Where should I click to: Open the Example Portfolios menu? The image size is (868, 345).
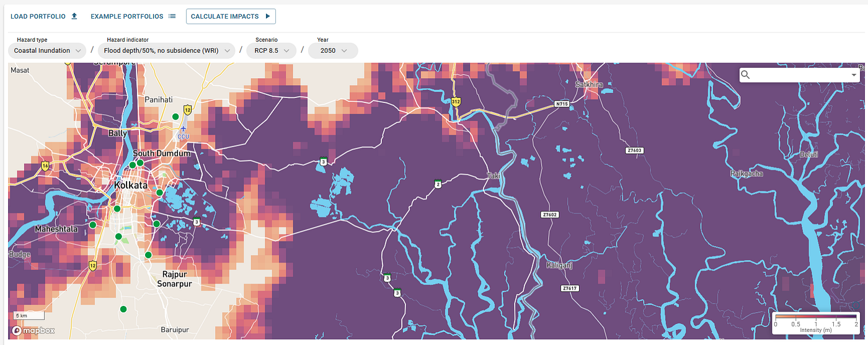pos(133,16)
